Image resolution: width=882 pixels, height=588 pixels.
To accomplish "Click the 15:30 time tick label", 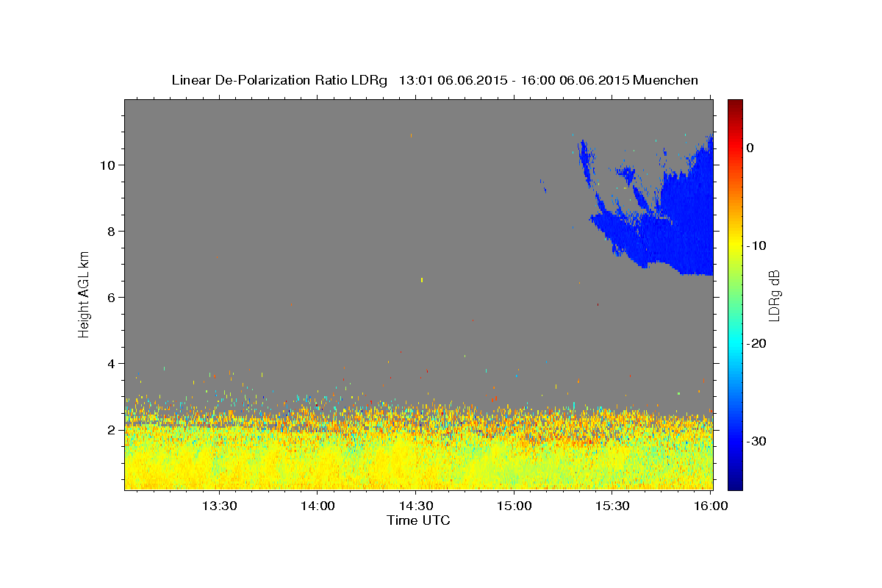I will click(x=612, y=506).
